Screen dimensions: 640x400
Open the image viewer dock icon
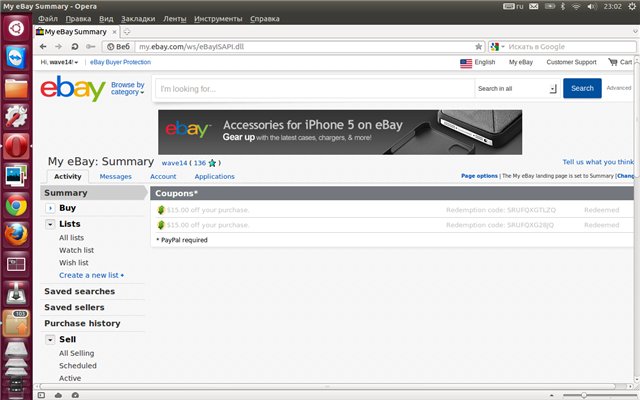coord(16,176)
